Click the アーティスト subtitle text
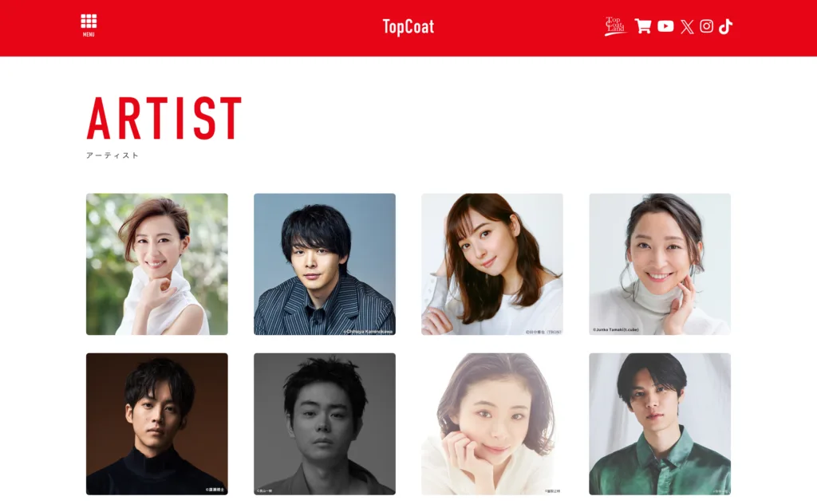The image size is (817, 504). pos(112,156)
